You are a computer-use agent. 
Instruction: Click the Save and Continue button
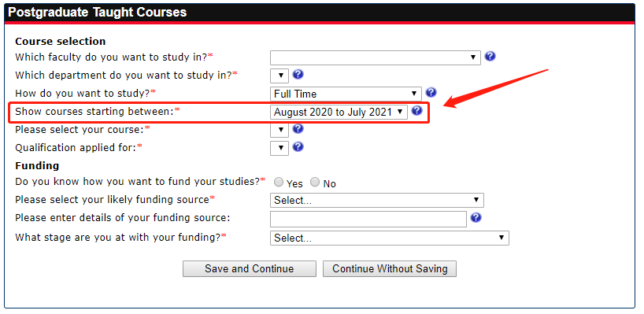point(250,269)
